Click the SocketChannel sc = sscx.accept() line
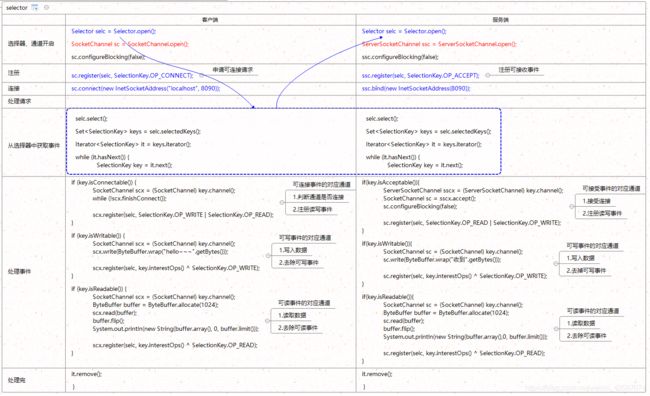The width and height of the screenshot is (650, 396). click(429, 198)
